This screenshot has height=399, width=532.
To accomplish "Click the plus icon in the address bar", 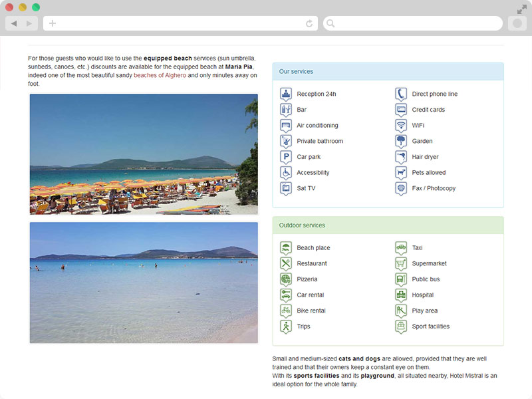I will click(53, 23).
